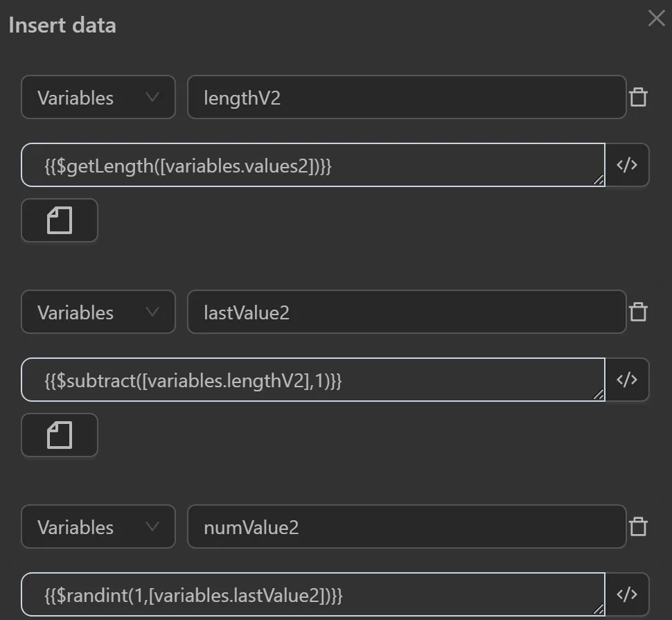Click the file icon button below the subtract expression

(x=60, y=436)
